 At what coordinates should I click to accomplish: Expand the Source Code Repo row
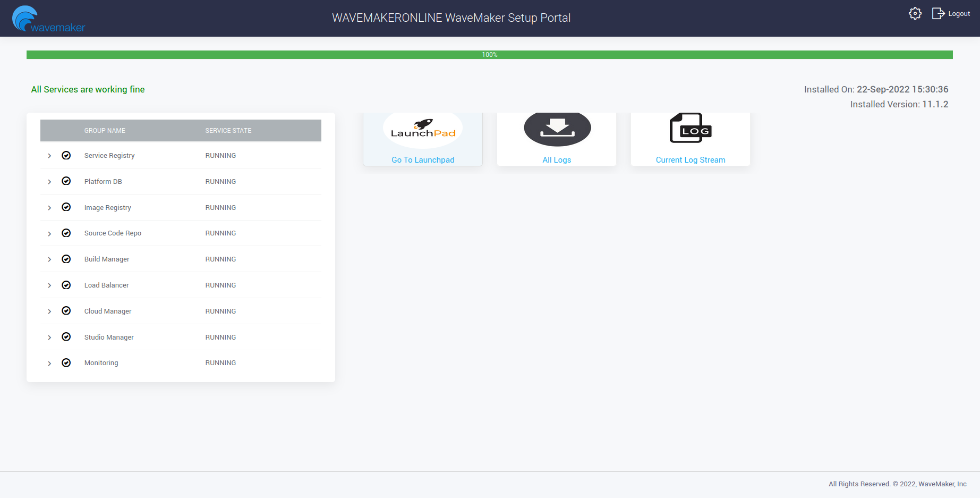49,234
